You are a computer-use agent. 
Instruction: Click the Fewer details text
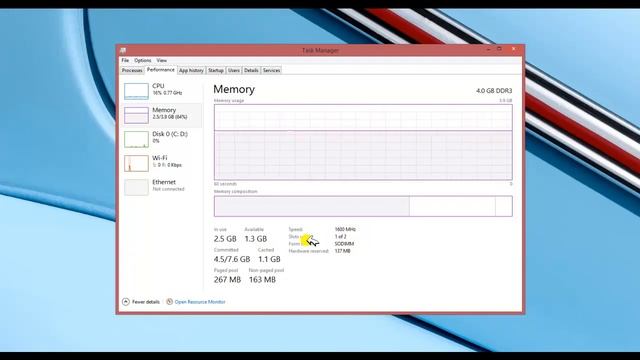(146, 302)
